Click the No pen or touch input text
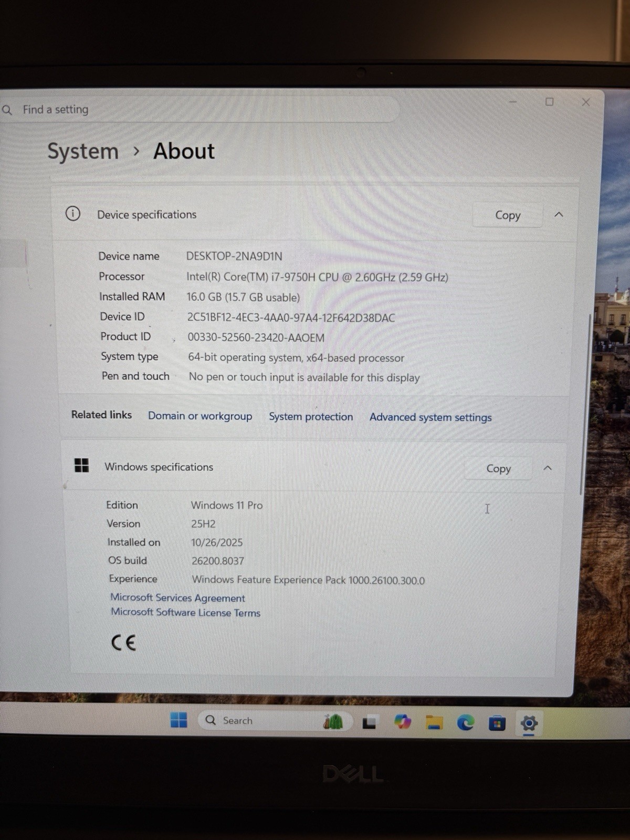 pyautogui.click(x=304, y=377)
